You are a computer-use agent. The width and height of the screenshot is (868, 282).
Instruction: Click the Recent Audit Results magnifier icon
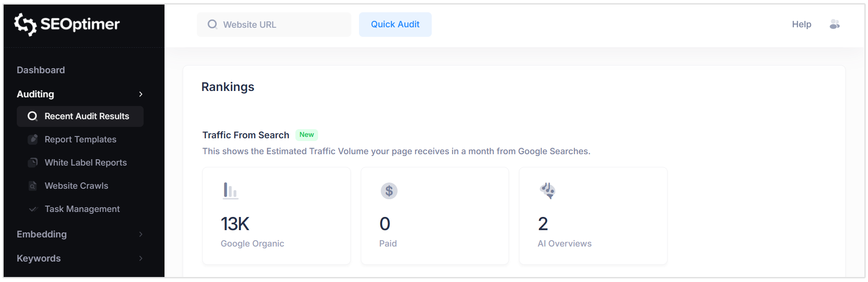(32, 116)
